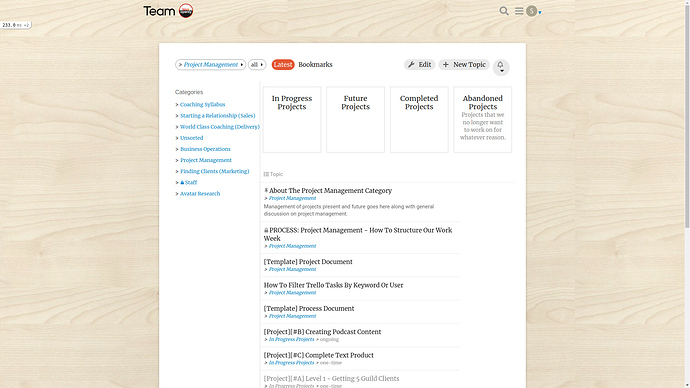Open the In Progress Projects box
Image resolution: width=690 pixels, height=388 pixels.
[x=292, y=120]
